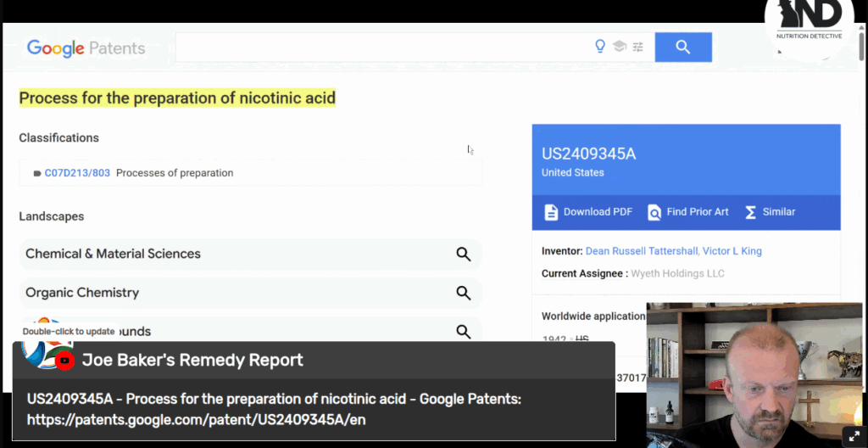
Task: Click the webcam video thumbnail
Action: coord(754,375)
